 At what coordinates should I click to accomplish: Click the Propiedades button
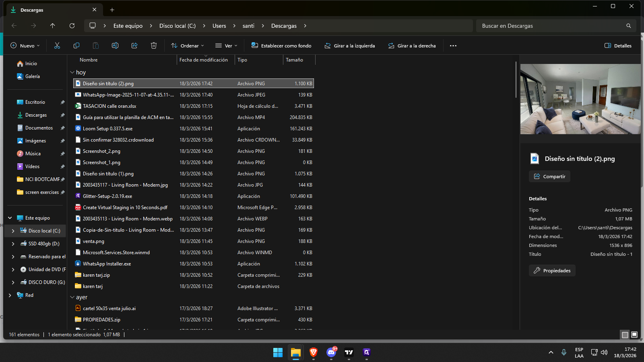tap(552, 271)
